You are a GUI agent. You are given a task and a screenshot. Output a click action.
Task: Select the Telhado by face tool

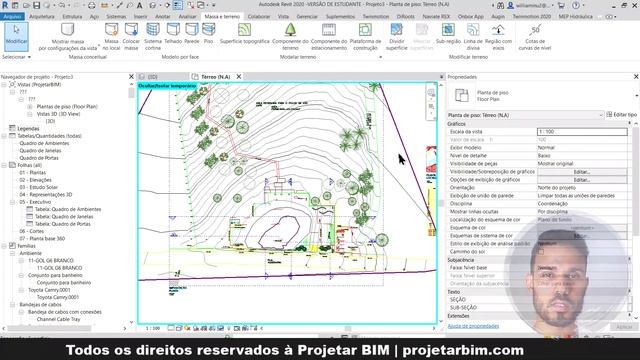coord(173,33)
